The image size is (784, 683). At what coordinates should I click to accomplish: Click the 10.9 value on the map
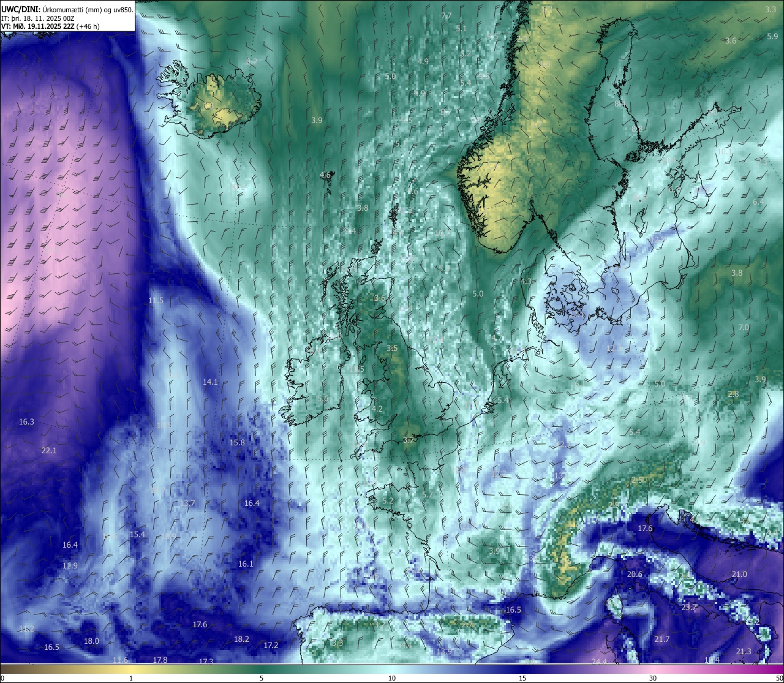click(x=168, y=536)
